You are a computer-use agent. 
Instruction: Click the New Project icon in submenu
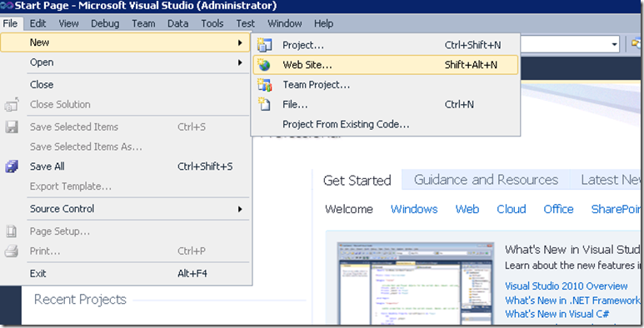264,45
